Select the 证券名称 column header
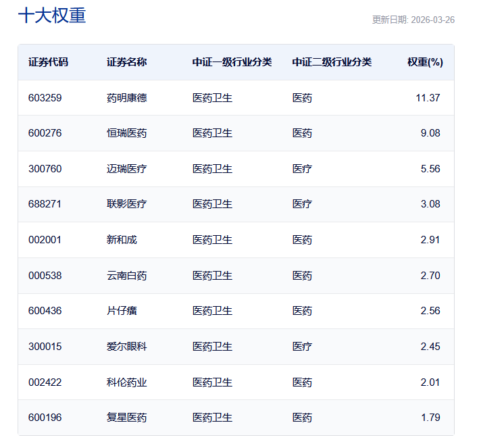The height and width of the screenshot is (448, 479). (126, 62)
